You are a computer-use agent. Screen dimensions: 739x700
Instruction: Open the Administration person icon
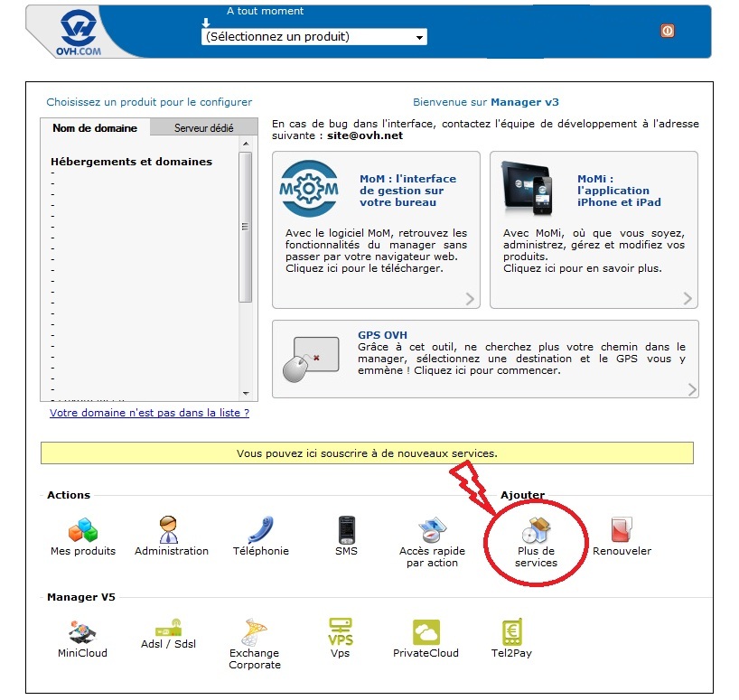169,528
